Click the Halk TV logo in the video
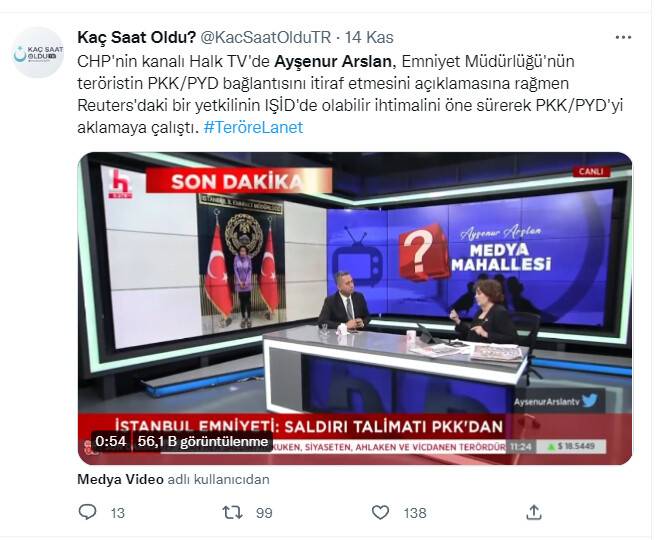669x540 pixels. 120,184
